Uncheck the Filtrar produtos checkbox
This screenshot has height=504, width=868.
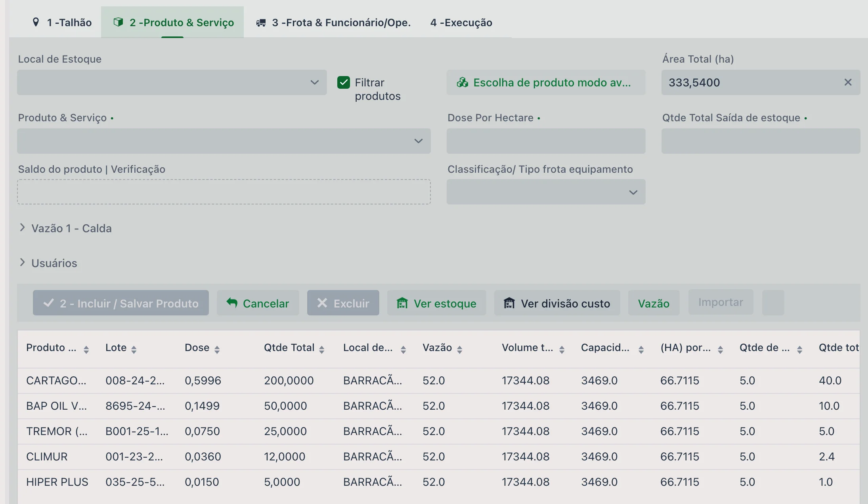click(343, 82)
